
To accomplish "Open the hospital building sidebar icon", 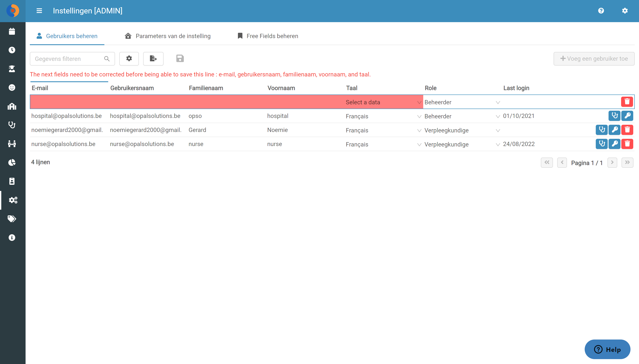I will click(x=12, y=106).
